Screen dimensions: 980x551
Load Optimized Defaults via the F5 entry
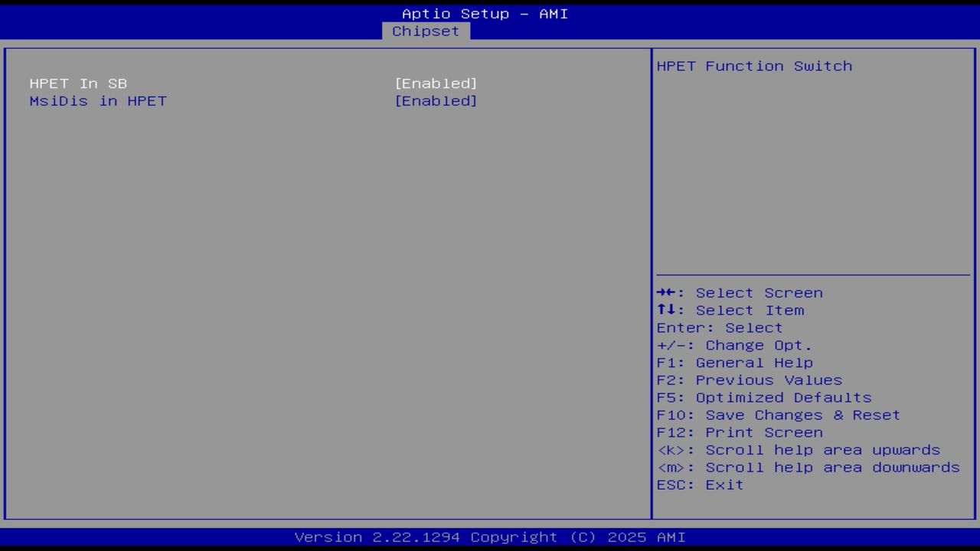click(763, 397)
